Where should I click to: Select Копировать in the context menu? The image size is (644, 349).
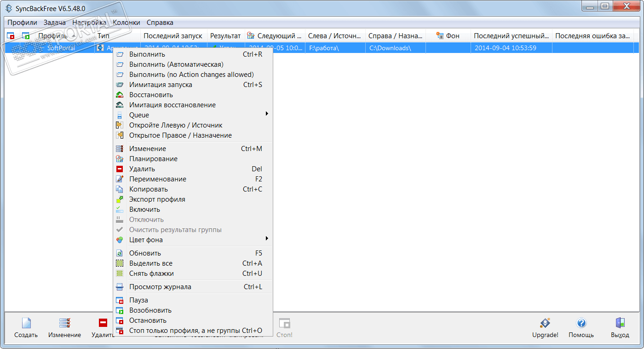[x=193, y=189]
